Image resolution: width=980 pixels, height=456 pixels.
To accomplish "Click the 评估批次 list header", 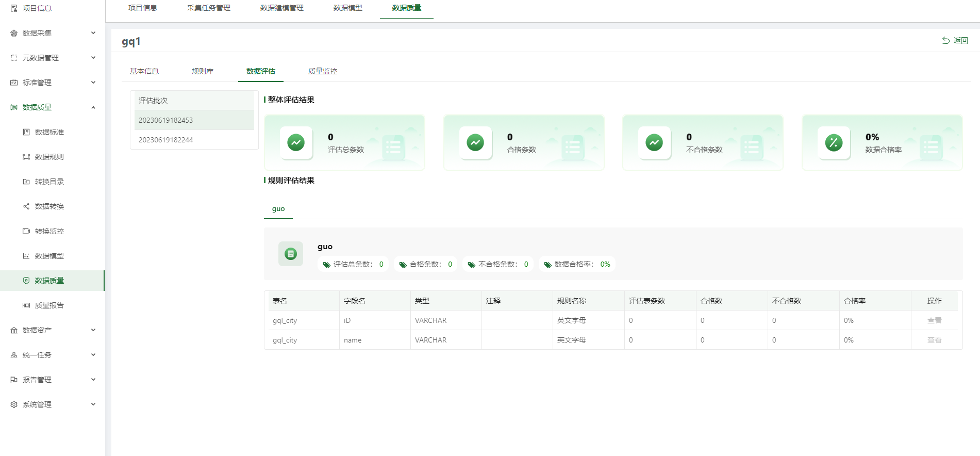I will 194,101.
